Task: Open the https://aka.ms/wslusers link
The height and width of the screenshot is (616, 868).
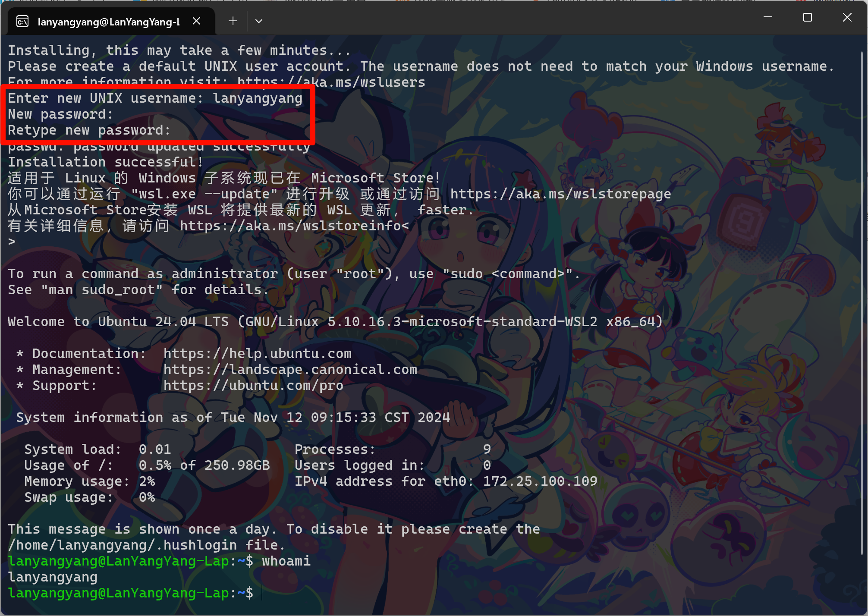Action: (331, 82)
